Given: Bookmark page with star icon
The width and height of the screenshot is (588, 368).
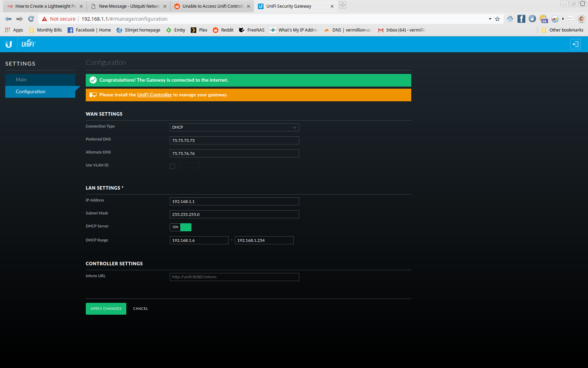Looking at the screenshot, I should point(497,19).
